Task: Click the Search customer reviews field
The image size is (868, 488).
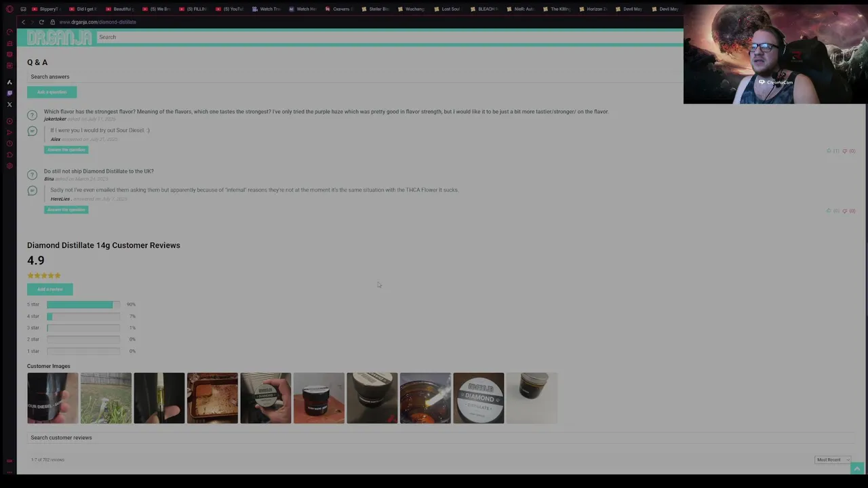Action: 441,438
